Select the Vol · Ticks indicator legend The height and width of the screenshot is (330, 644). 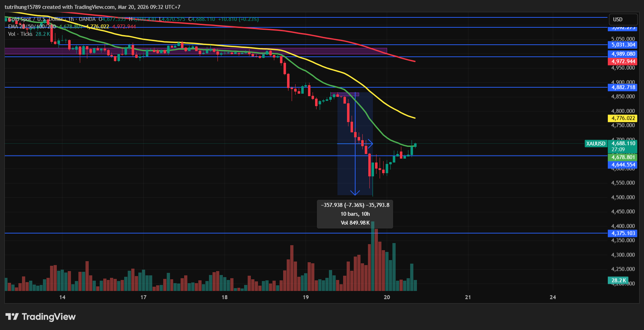(x=20, y=34)
